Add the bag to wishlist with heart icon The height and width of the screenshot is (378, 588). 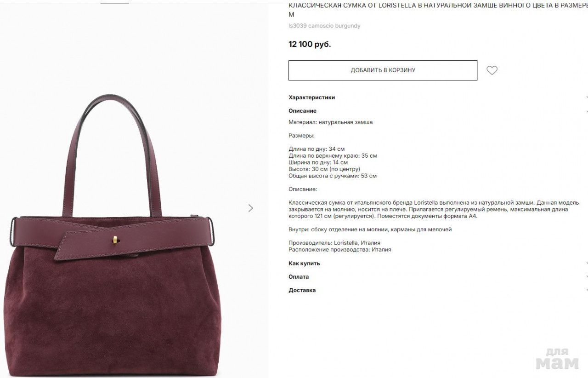coord(492,70)
